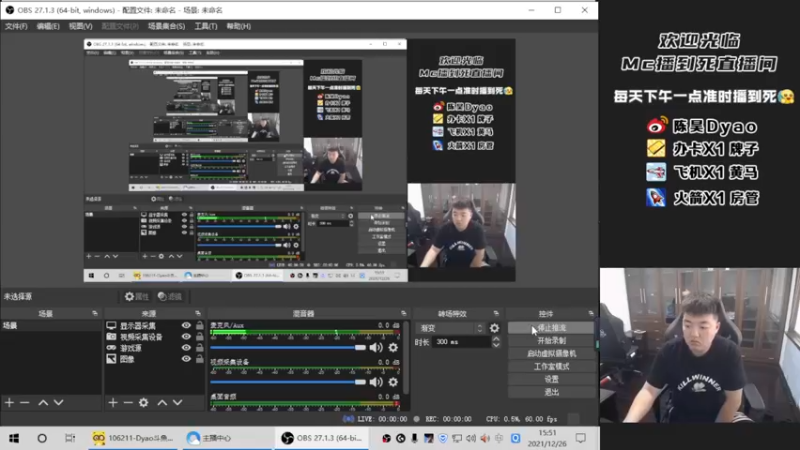Open the 滤镜 filters button

click(x=170, y=296)
